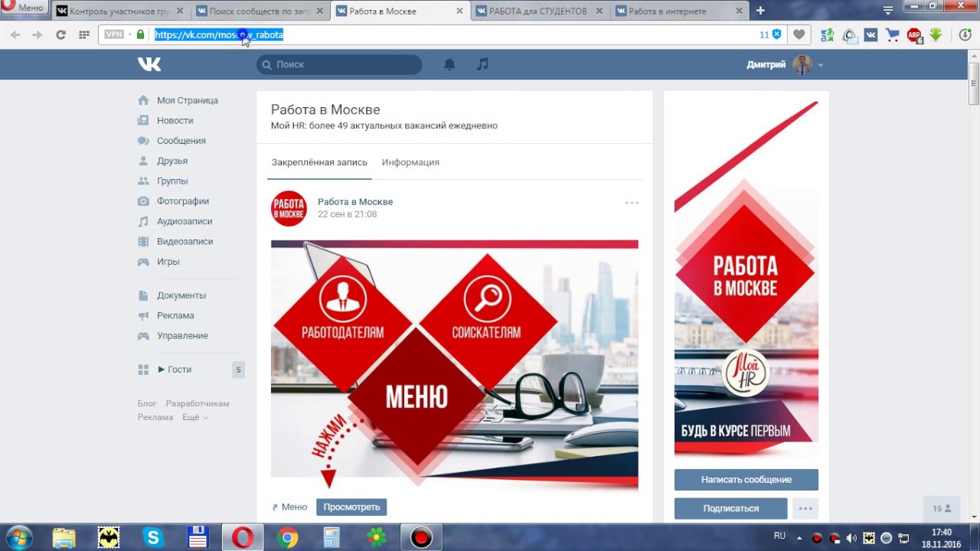Click Написать сообщение button

tap(746, 480)
